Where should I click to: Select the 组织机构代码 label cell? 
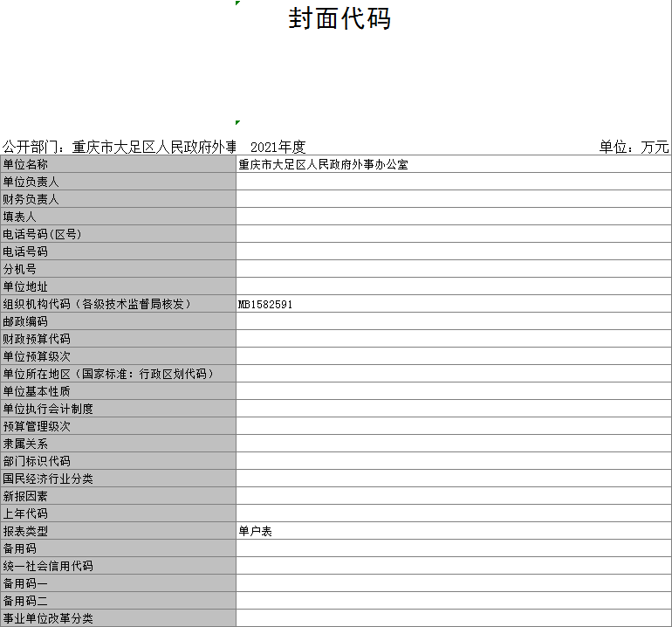point(119,304)
